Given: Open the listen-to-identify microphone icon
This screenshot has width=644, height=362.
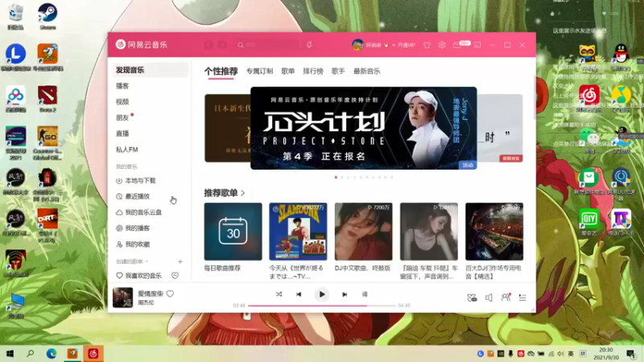Looking at the screenshot, I should tap(309, 45).
